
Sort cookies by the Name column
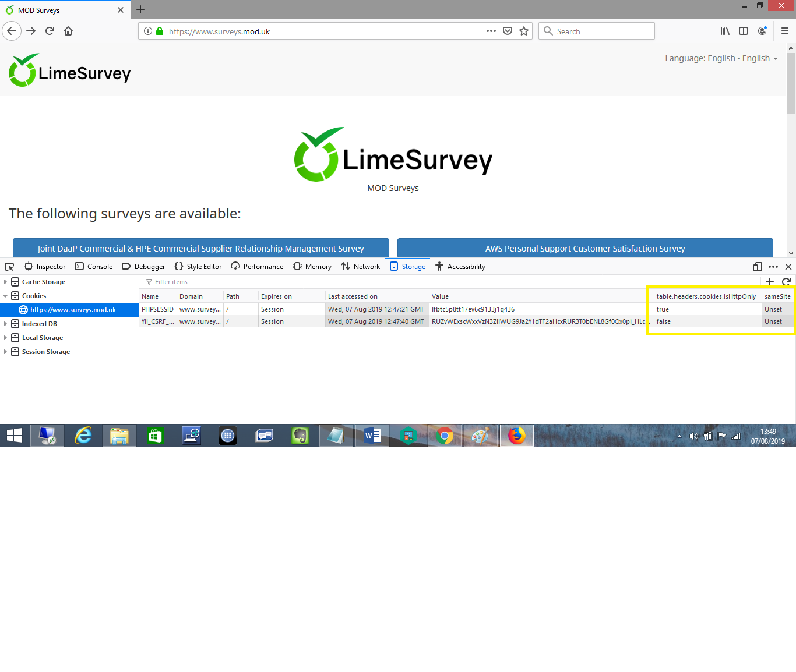pyautogui.click(x=158, y=296)
